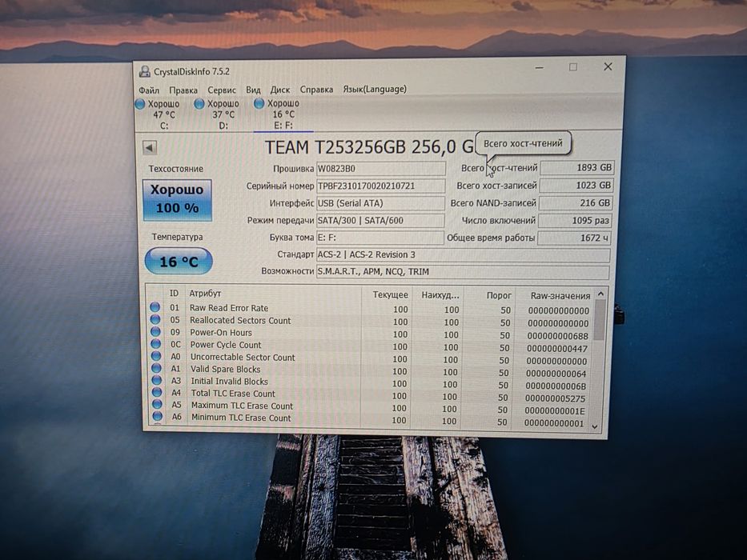This screenshot has height=560, width=747.
Task: Click the Всего хост-записей label
Action: click(x=496, y=186)
